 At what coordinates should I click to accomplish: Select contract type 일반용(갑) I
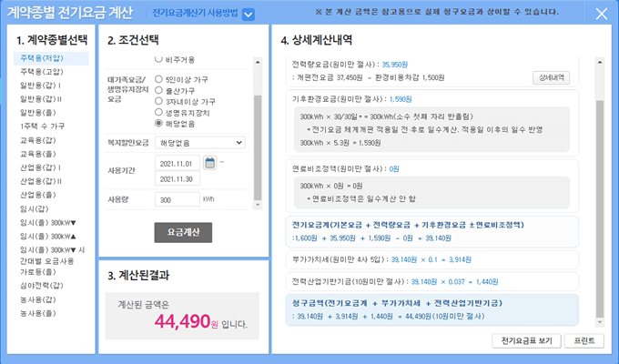[41, 86]
